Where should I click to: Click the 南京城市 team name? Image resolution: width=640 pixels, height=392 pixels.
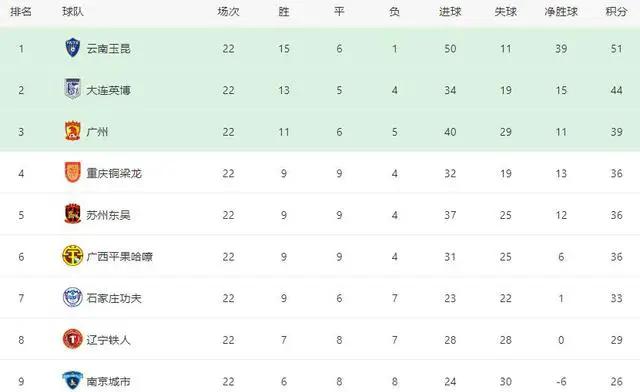point(108,381)
